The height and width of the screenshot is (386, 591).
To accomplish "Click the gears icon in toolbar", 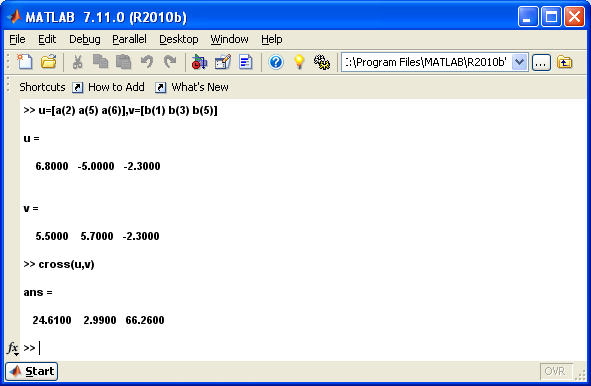I will pos(322,62).
